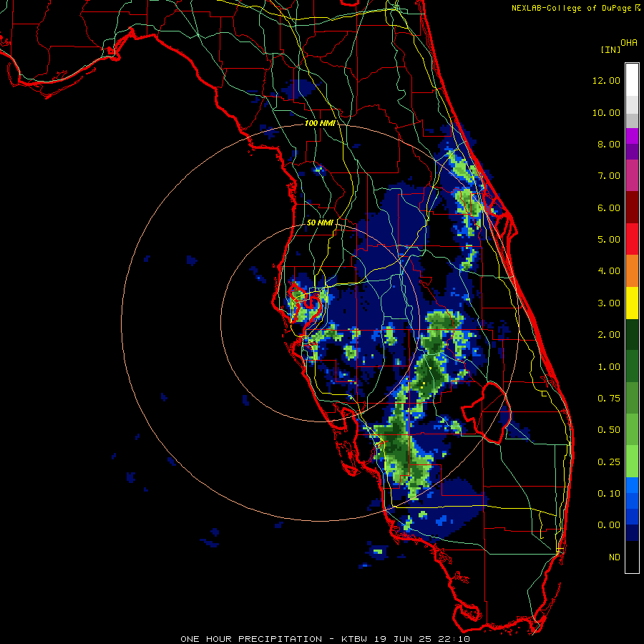Select the yellow 3.00 inch swatch

(632, 303)
